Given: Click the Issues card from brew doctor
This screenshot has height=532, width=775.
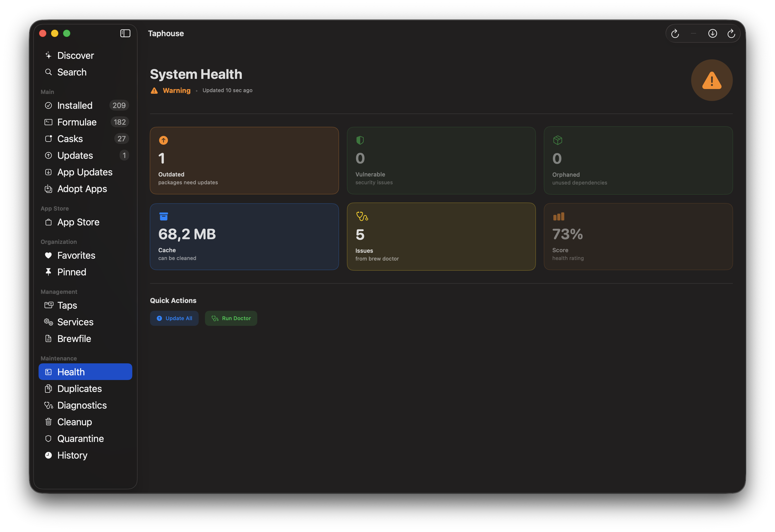Looking at the screenshot, I should 441,237.
